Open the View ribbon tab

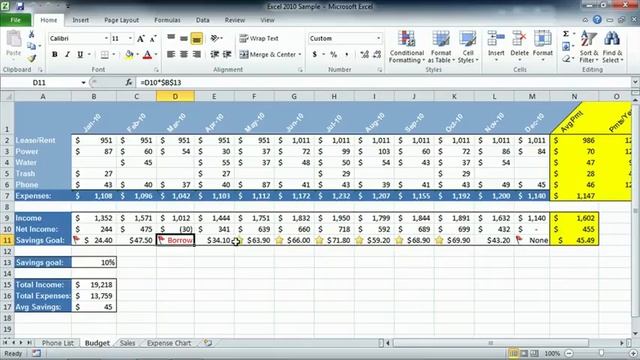[267, 20]
